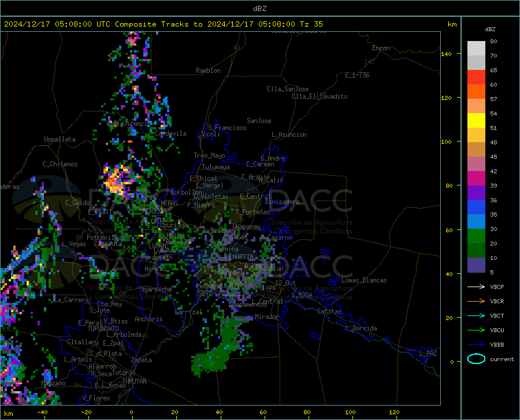
Task: Select the yellow 51 dBZ color swatch
Action: [476, 121]
